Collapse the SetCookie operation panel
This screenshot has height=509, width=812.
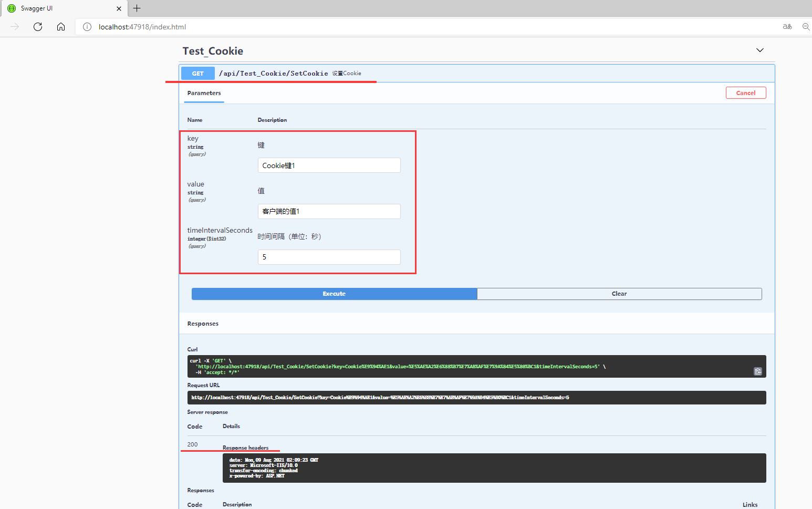[525, 73]
